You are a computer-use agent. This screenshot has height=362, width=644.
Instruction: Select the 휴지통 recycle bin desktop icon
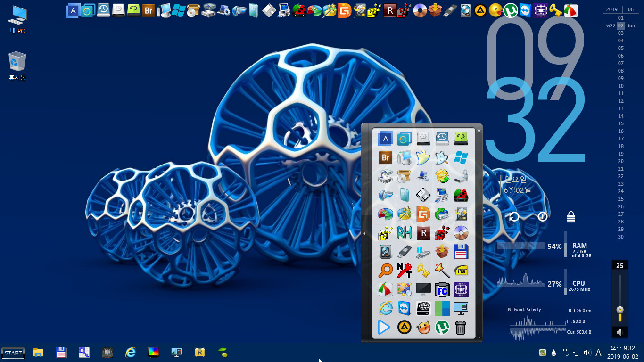pos(17,66)
